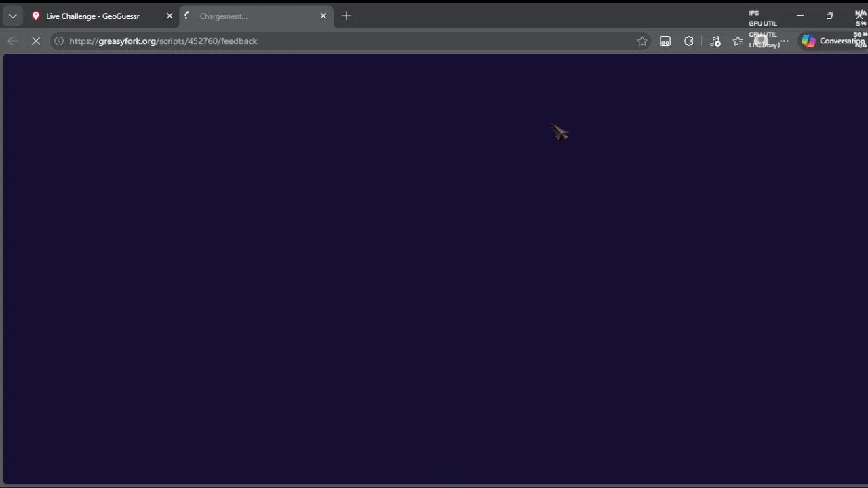Open the media music note control icon
The width and height of the screenshot is (868, 488).
[715, 41]
